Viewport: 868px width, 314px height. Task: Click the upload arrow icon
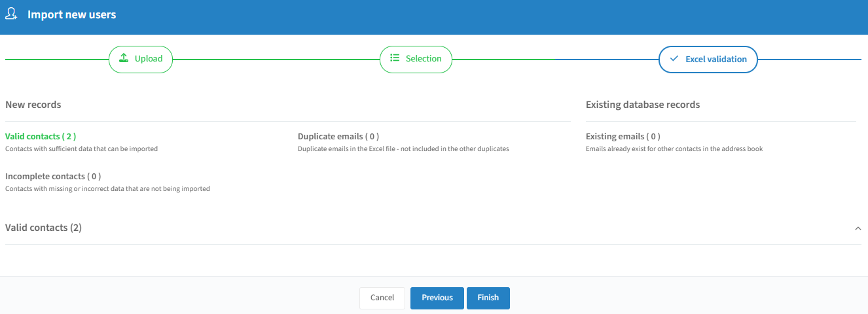click(x=124, y=58)
